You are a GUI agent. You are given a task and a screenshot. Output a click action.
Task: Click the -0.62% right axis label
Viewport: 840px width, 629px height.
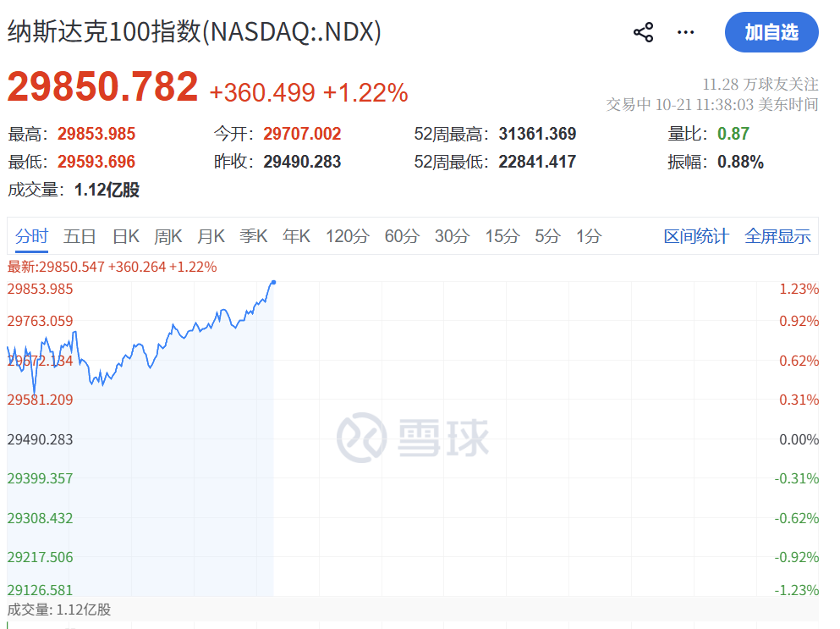click(x=797, y=518)
